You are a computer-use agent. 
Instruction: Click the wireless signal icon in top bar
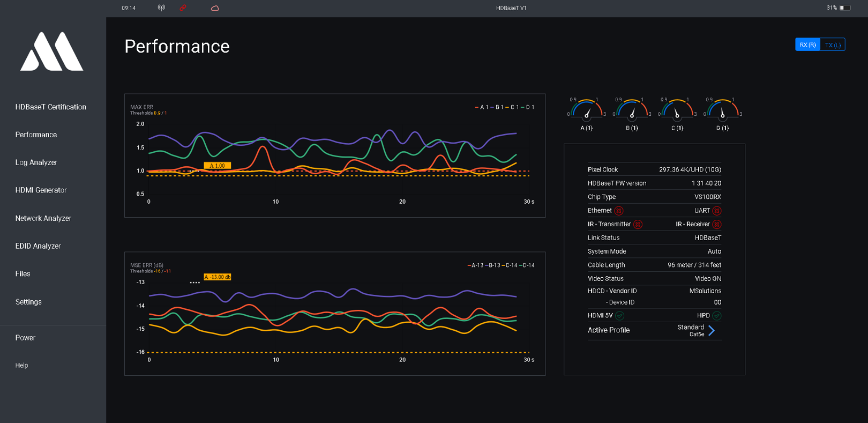pos(161,8)
